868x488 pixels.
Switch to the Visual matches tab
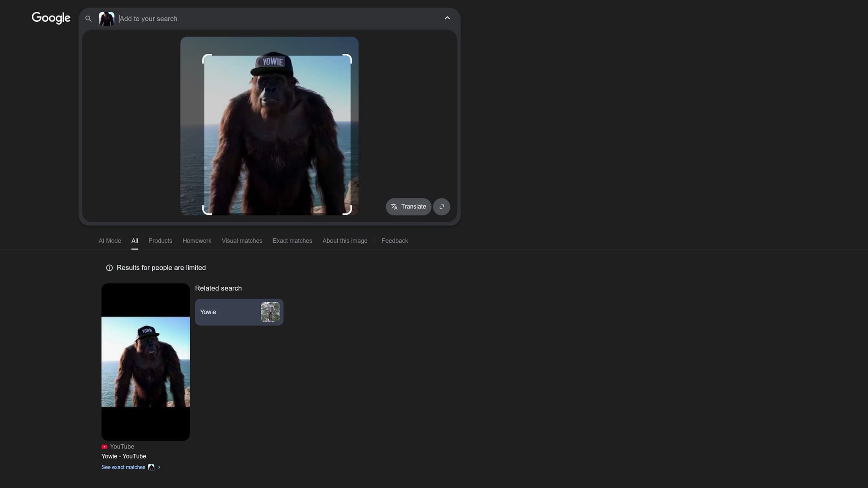pyautogui.click(x=242, y=241)
